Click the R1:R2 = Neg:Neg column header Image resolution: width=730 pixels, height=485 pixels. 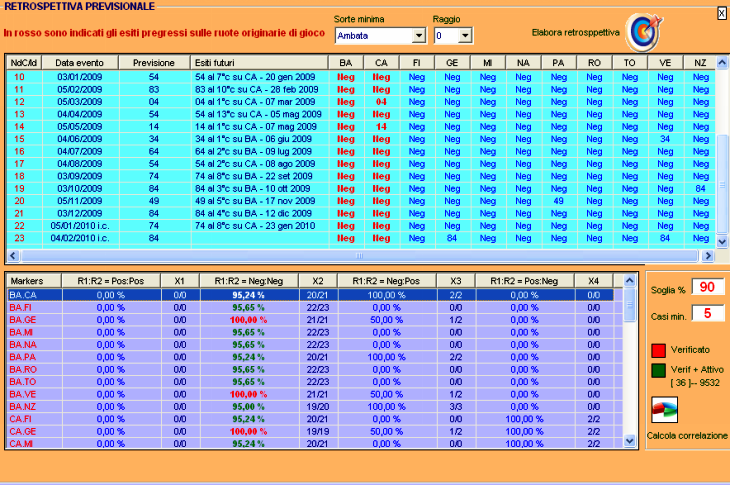click(249, 281)
